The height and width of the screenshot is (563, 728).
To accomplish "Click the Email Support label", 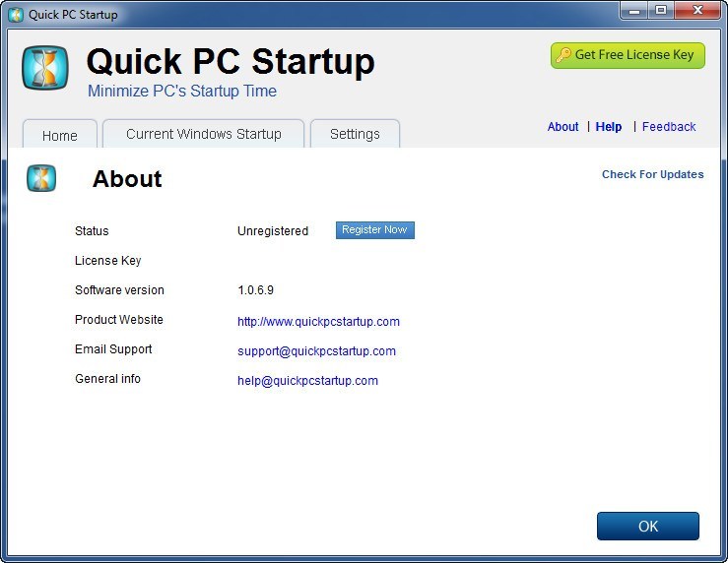I will [x=113, y=349].
